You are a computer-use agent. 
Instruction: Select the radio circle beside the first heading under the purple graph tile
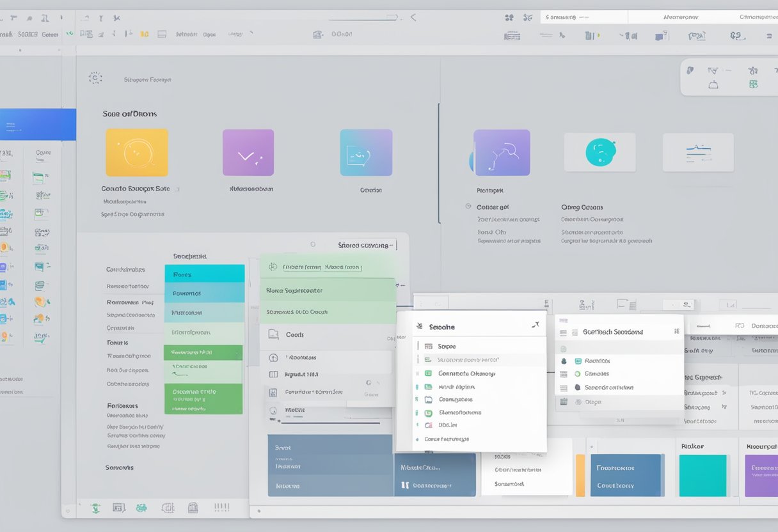[x=468, y=207]
